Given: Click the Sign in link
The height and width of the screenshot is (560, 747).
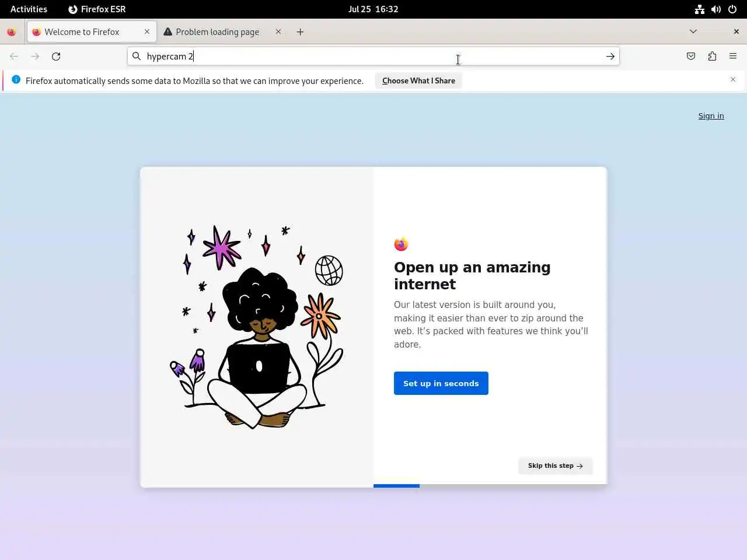Looking at the screenshot, I should pyautogui.click(x=711, y=116).
